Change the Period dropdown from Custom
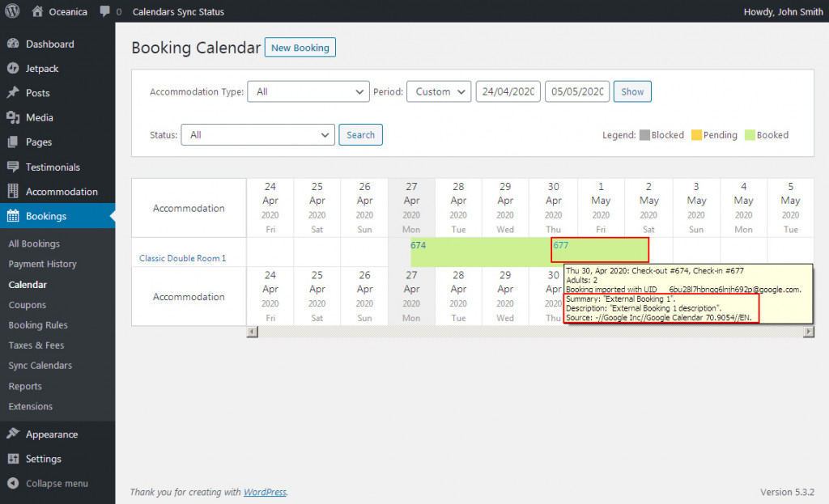This screenshot has height=504, width=829. coord(438,91)
